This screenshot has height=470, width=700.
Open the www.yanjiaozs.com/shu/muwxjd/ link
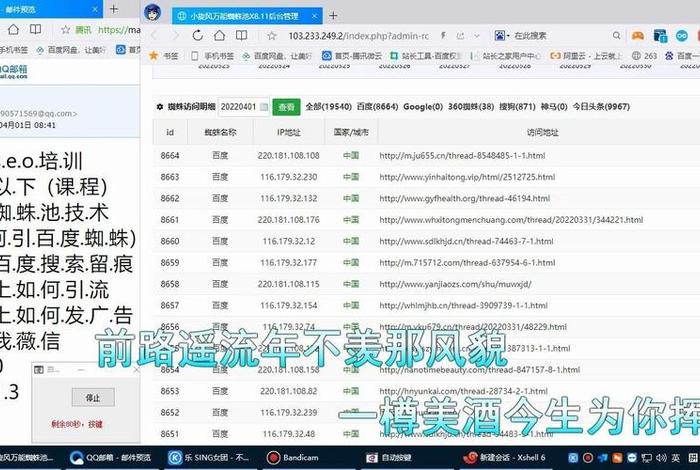coord(455,284)
